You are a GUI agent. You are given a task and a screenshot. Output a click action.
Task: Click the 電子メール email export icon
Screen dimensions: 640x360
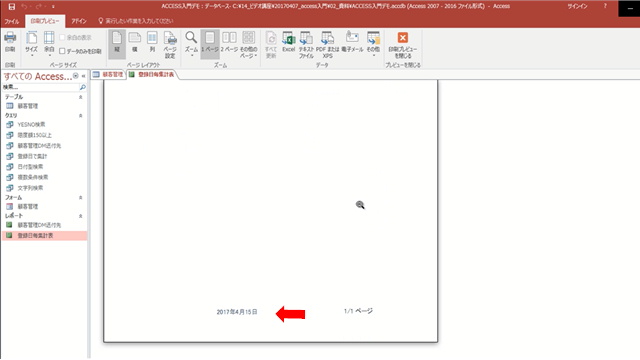coord(352,42)
